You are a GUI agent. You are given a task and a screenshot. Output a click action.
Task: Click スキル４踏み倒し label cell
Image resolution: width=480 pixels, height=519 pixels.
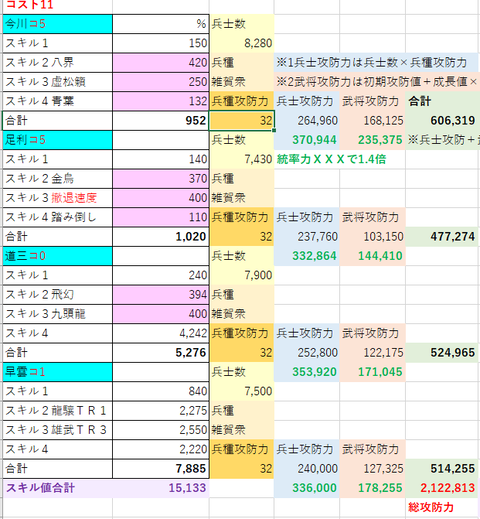pos(57,217)
